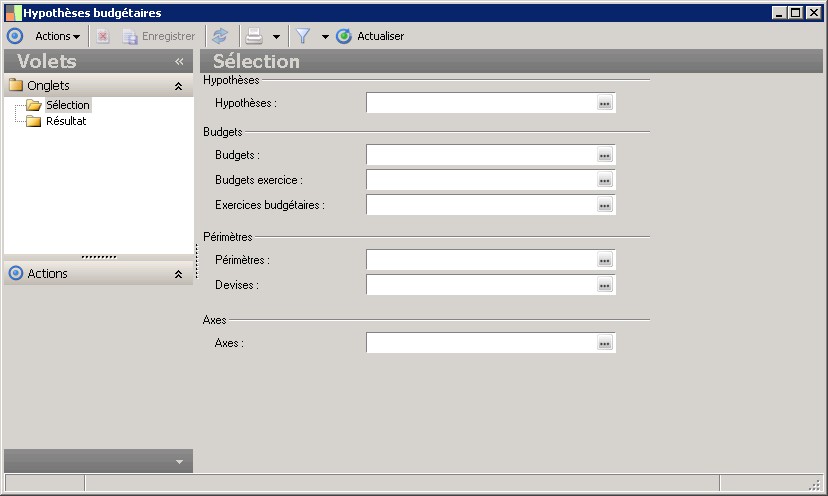
Task: Close the Hypothèses budgétaires window
Action: (x=813, y=13)
